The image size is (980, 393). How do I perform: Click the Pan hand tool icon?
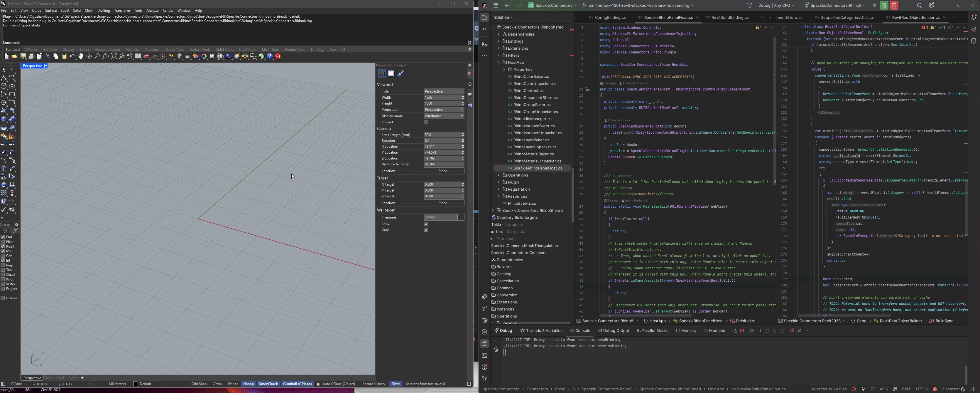point(81,57)
